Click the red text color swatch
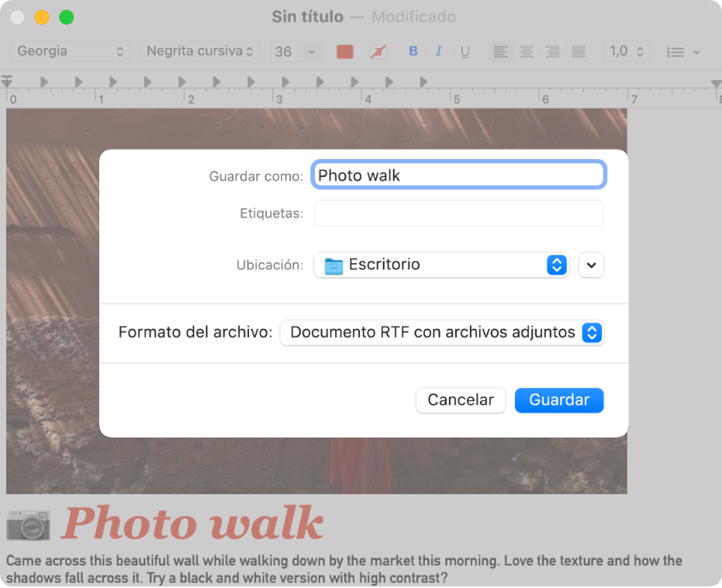722x588 pixels. (344, 51)
